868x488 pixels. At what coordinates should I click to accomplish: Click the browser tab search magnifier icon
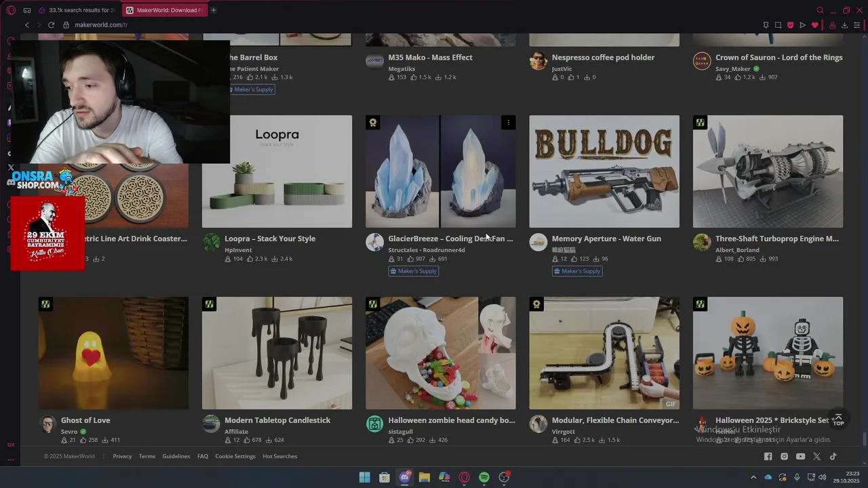pos(820,10)
